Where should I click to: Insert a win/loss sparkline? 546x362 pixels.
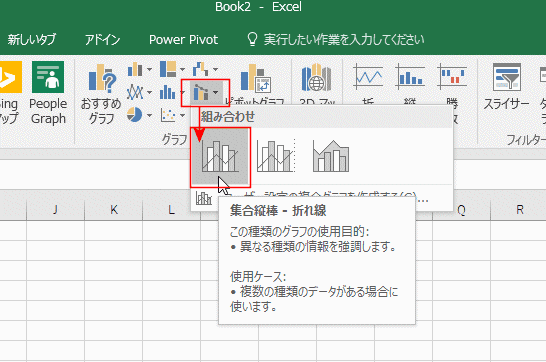452,85
